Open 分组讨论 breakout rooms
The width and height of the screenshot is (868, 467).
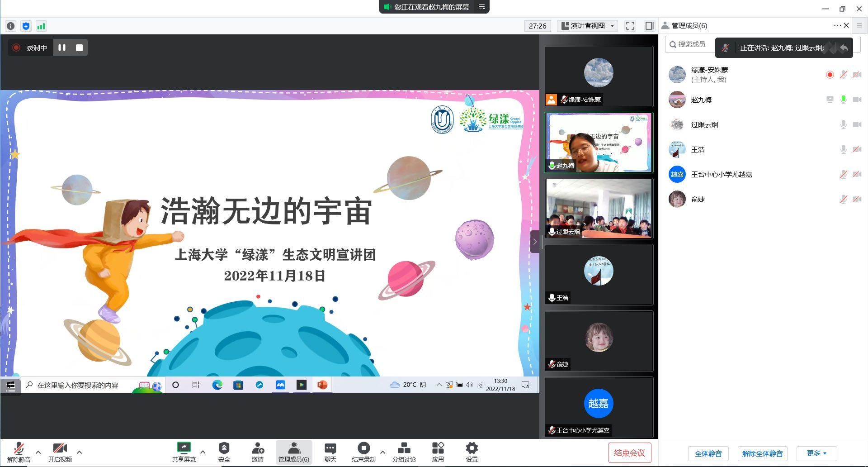click(404, 448)
